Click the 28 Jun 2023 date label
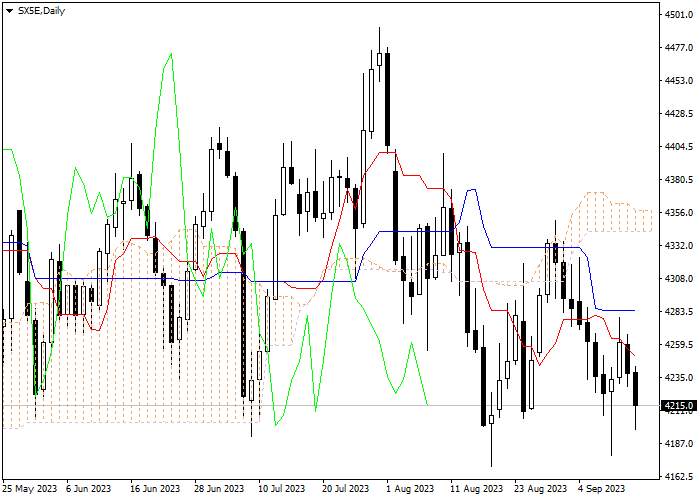Screen dimensions: 700x500 (219, 488)
